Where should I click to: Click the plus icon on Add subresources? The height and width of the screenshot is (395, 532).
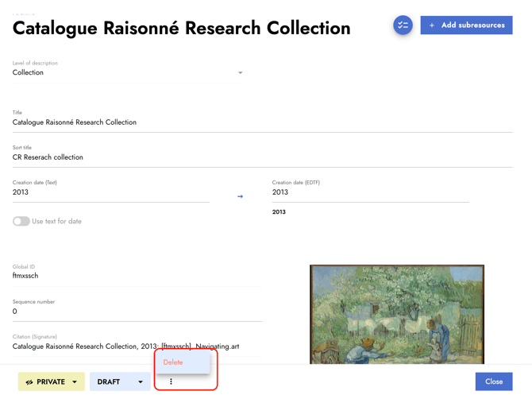click(x=432, y=25)
